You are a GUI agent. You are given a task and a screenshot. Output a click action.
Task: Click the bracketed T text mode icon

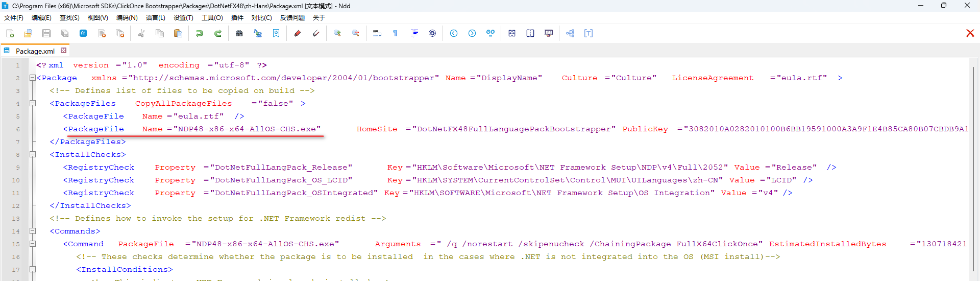[589, 33]
